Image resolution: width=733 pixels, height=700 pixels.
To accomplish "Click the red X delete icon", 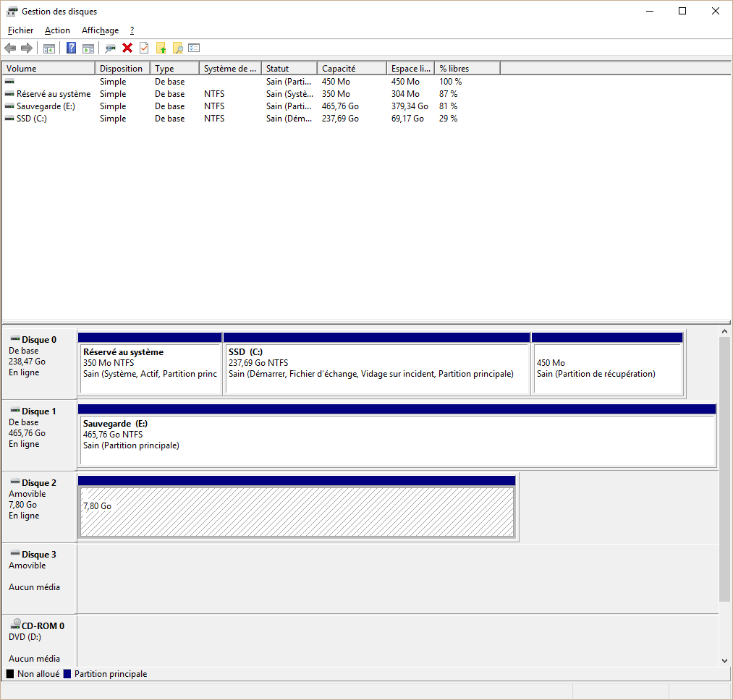I will pos(127,48).
